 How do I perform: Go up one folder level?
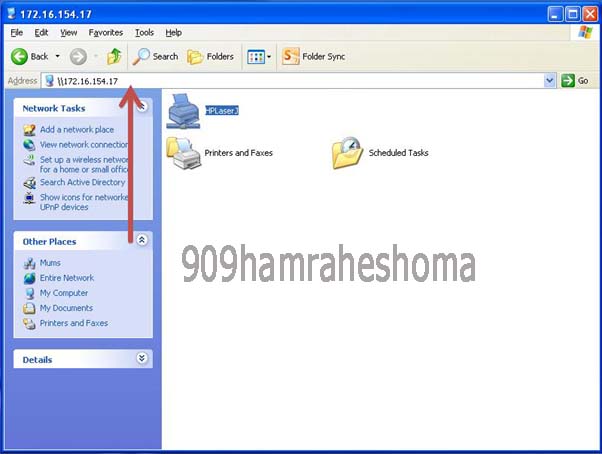(114, 56)
